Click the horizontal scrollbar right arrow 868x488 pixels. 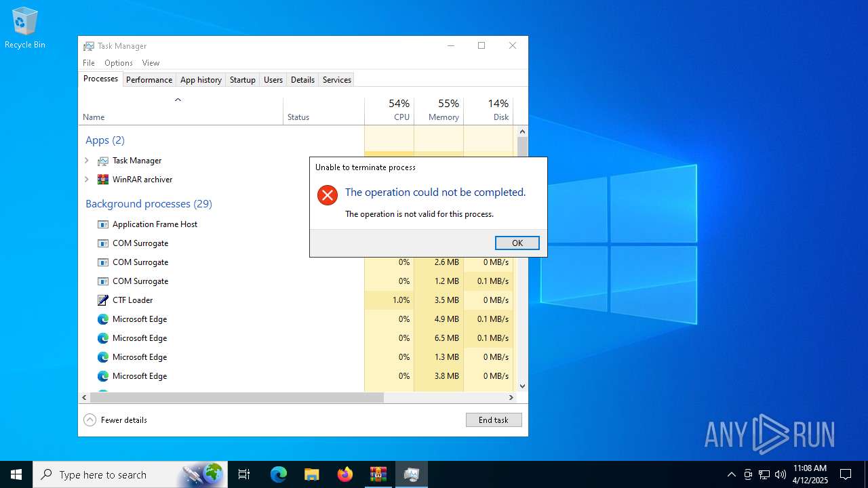pyautogui.click(x=511, y=398)
